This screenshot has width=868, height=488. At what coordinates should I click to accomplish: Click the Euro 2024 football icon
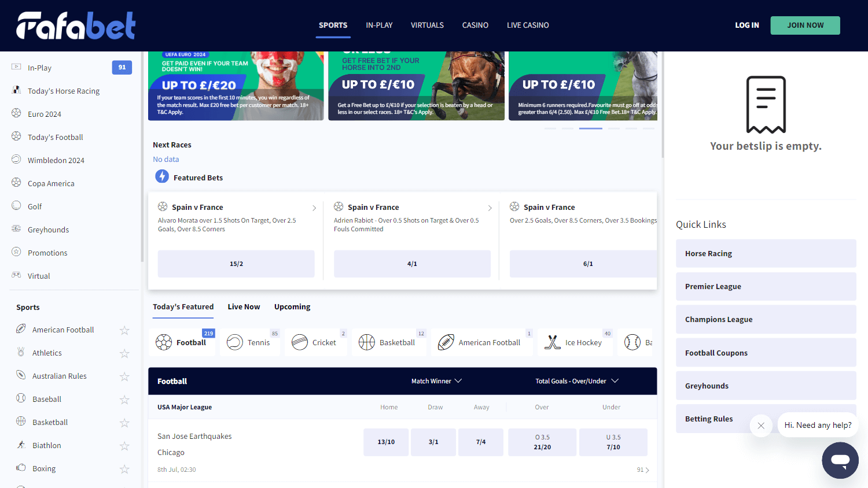coord(16,113)
